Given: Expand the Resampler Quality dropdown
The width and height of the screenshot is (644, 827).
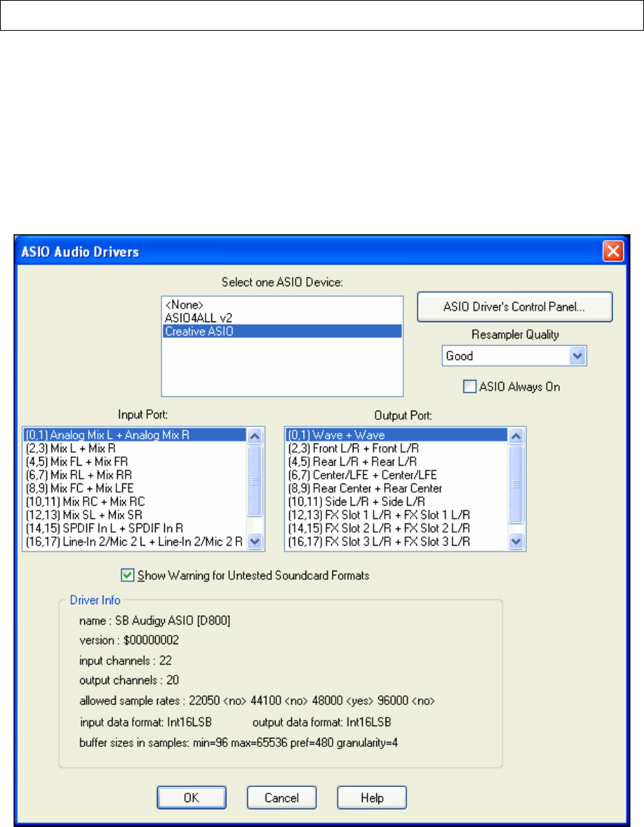Looking at the screenshot, I should tap(578, 356).
